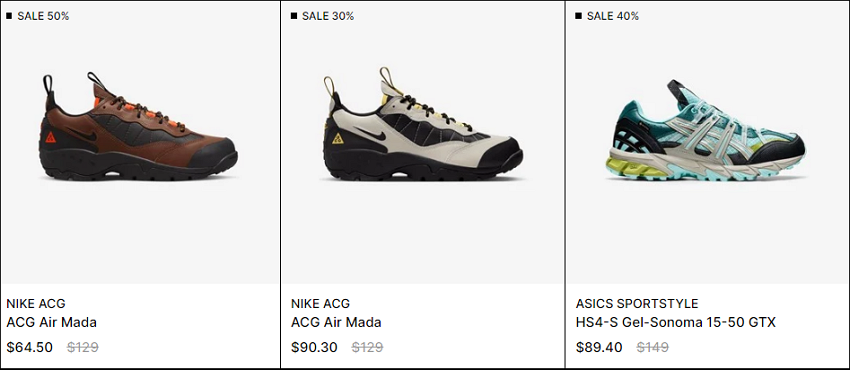Click the NIKE ACG brand above the $64.50 price

pos(36,303)
